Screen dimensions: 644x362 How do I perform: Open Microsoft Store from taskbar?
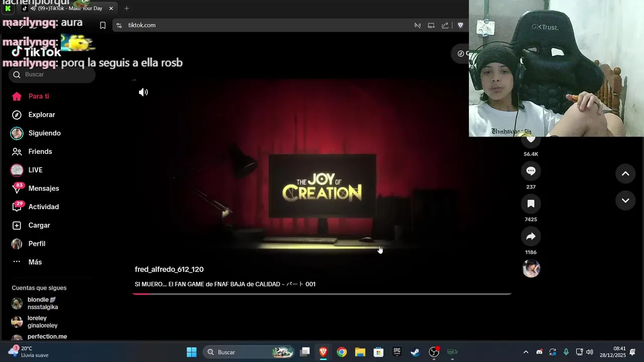(x=378, y=352)
